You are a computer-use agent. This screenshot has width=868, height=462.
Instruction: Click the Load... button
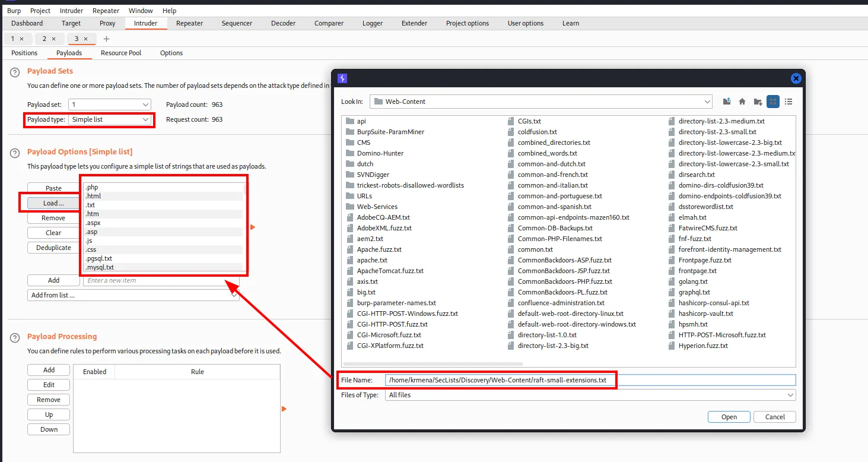click(x=53, y=203)
